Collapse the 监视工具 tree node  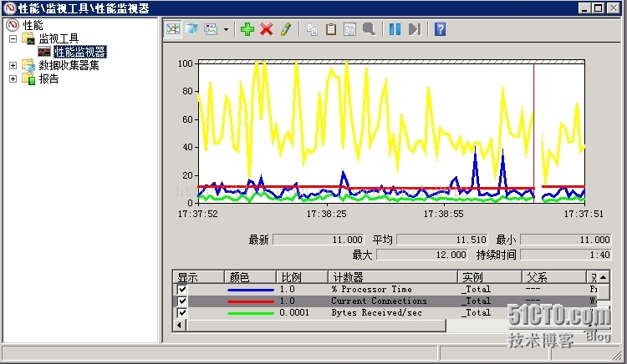(13, 38)
